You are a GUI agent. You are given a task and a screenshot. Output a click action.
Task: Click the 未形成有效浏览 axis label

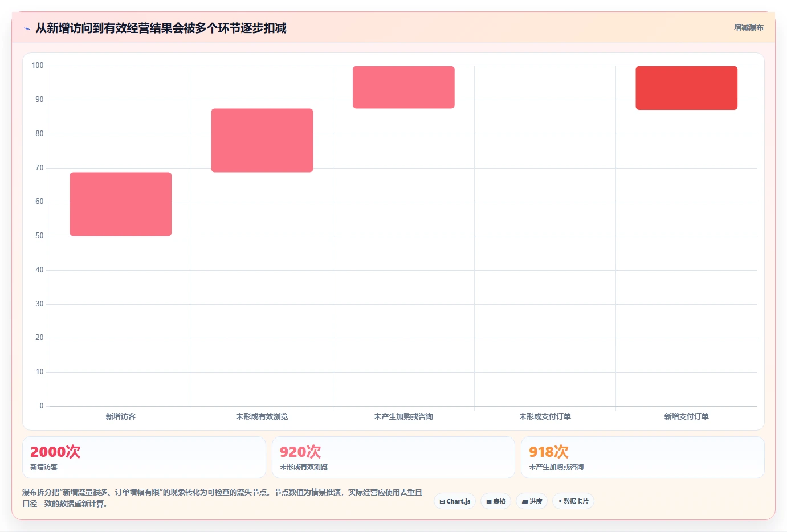tap(262, 416)
